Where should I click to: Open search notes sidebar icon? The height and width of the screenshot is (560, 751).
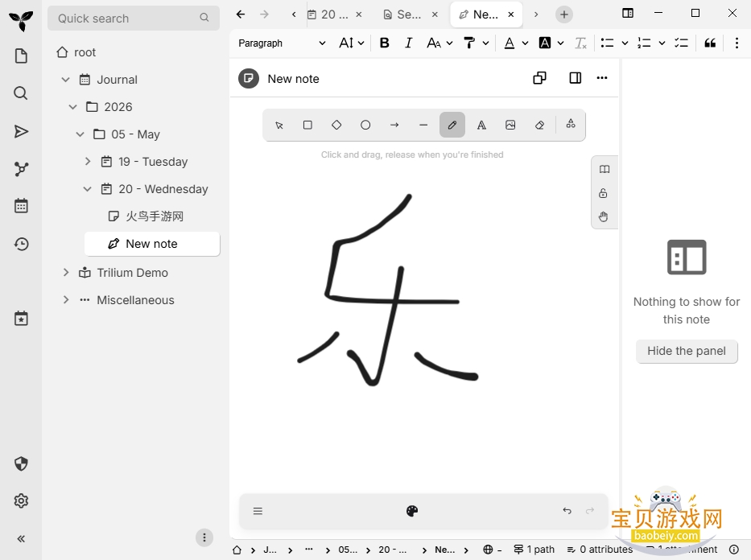21,93
